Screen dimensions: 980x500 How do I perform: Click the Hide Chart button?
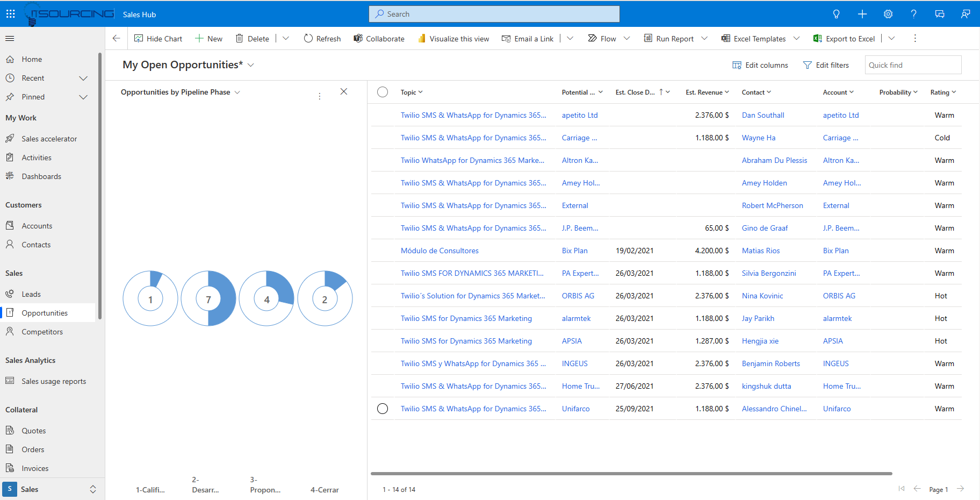tap(158, 39)
